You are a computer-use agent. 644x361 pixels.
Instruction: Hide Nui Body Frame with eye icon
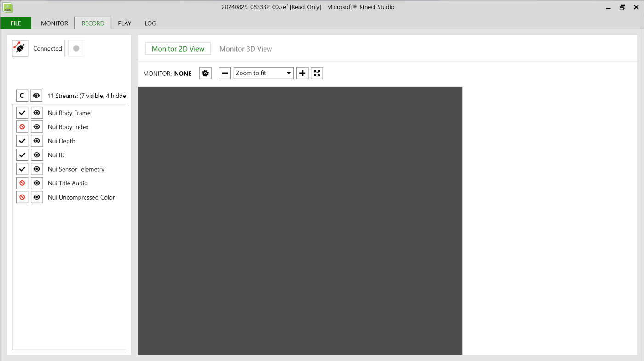click(x=37, y=113)
